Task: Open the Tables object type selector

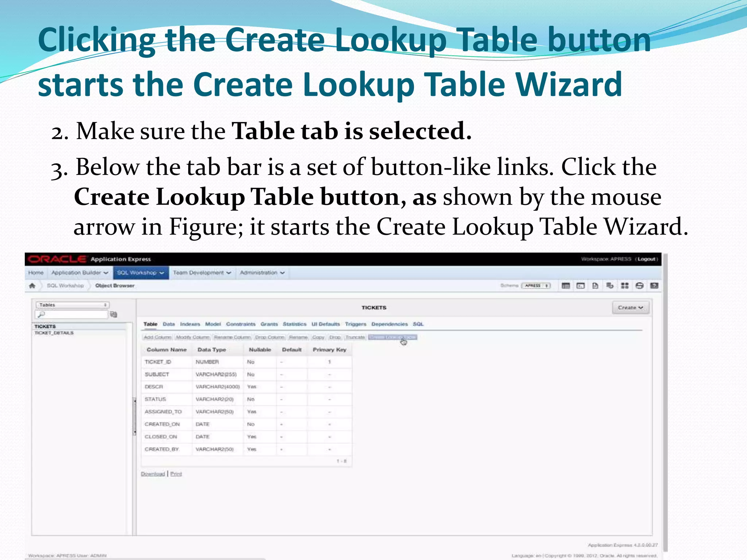Action: coord(72,305)
